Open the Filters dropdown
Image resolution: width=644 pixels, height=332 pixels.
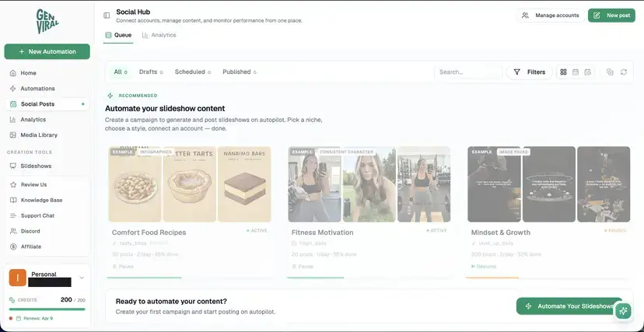click(530, 72)
